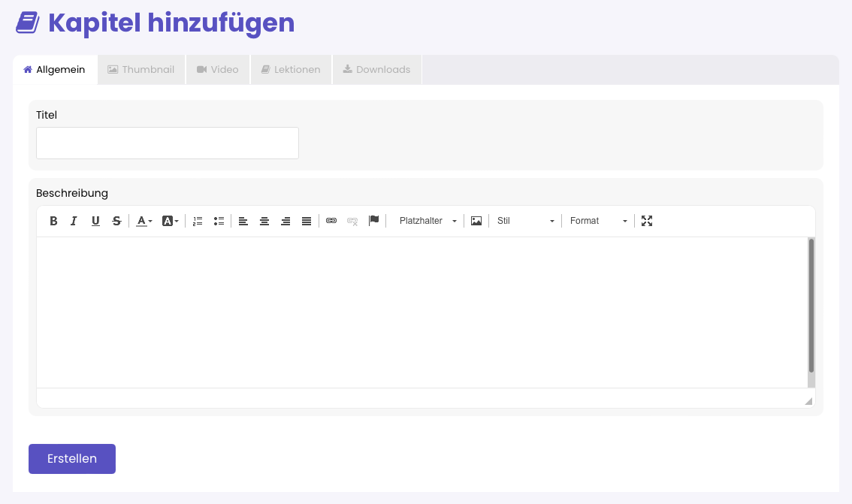Screen dimensions: 852x504
Task: Insert an image via the image icon
Action: [476, 221]
